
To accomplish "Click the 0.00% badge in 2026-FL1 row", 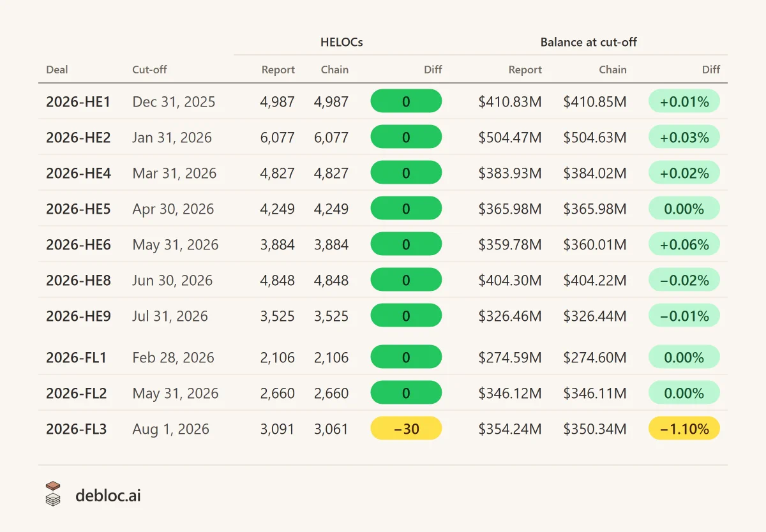I will [684, 357].
